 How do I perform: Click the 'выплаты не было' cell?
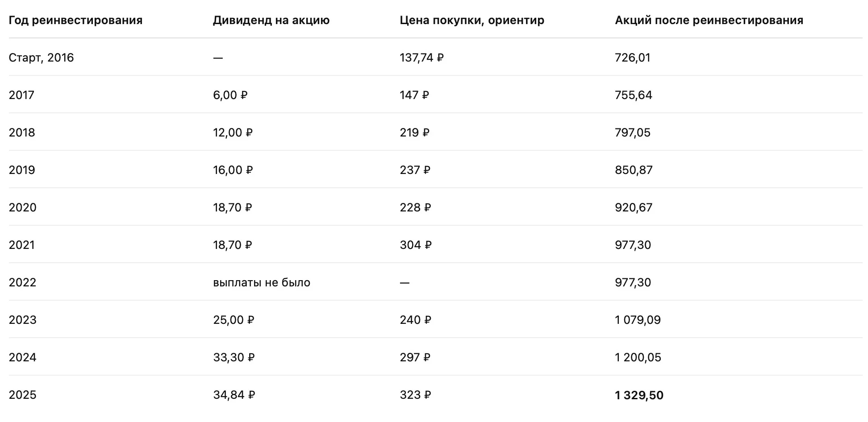tap(262, 283)
